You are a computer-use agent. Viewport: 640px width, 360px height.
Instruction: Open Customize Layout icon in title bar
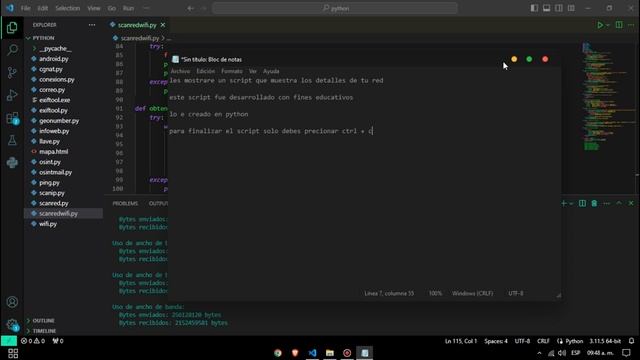click(571, 8)
